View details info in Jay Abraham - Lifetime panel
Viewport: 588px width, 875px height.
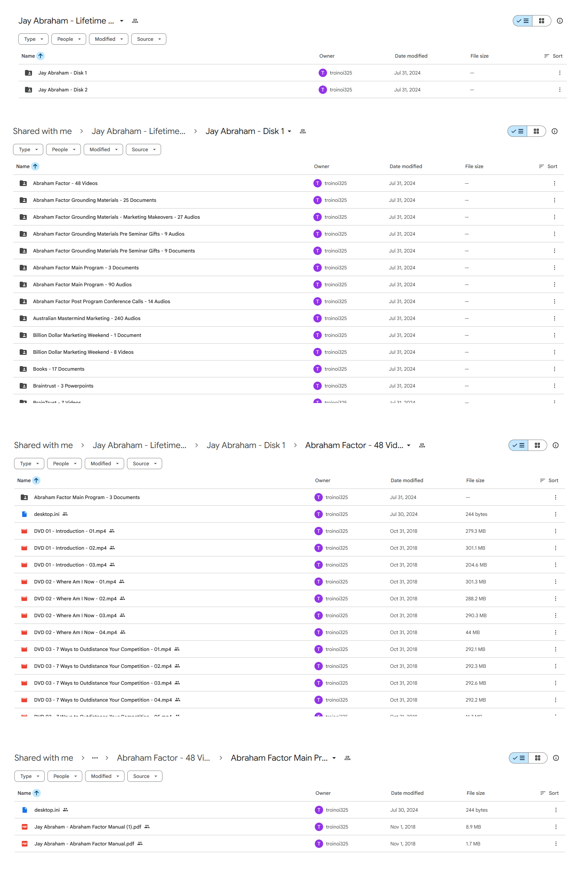[x=560, y=21]
